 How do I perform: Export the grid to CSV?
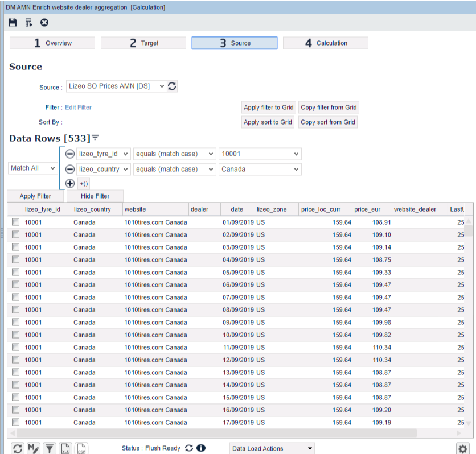(x=81, y=448)
